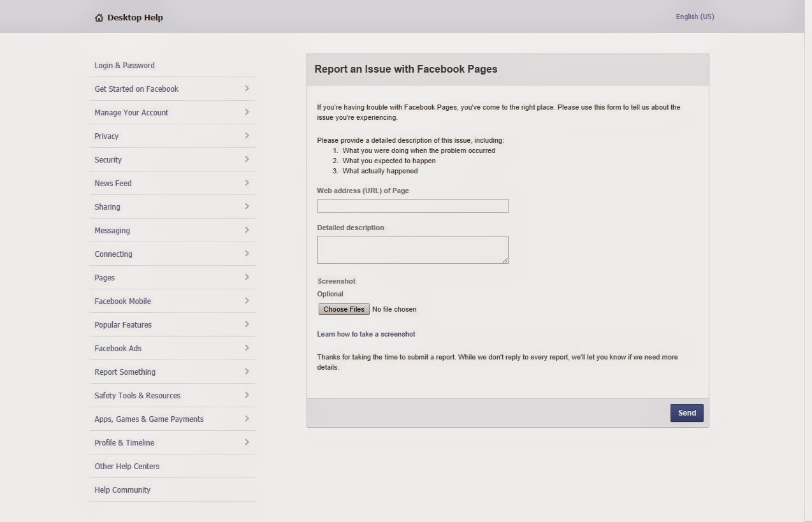Expand the News Feed chevron

247,183
